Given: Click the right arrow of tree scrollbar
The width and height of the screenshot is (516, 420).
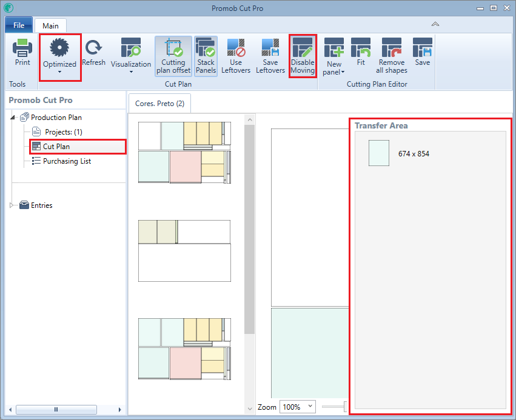Looking at the screenshot, I should click(x=119, y=410).
